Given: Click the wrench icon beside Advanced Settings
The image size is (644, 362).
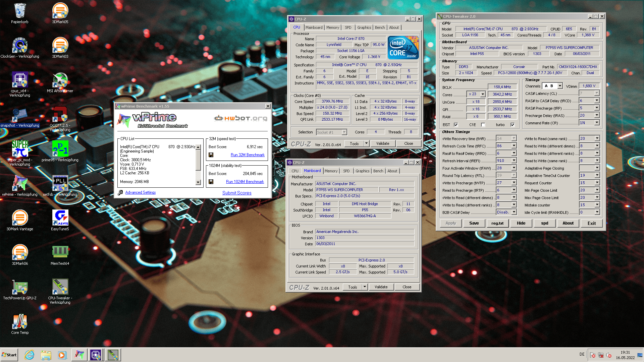Looking at the screenshot, I should [x=120, y=192].
